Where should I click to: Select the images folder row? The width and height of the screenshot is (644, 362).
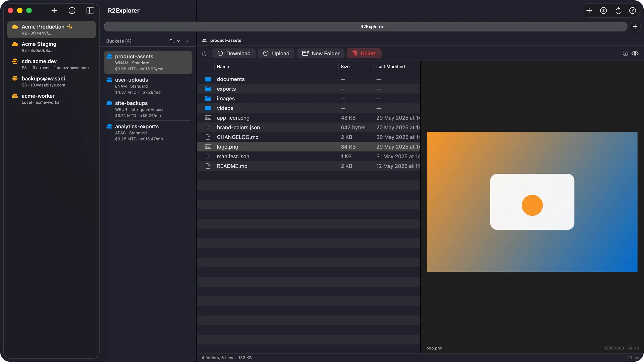tap(308, 99)
